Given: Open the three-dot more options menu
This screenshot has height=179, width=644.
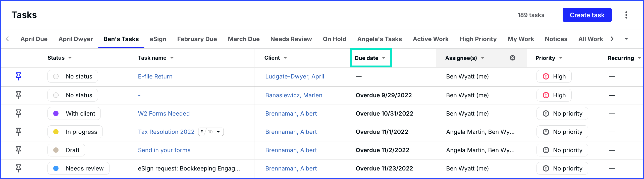Looking at the screenshot, I should tap(626, 15).
